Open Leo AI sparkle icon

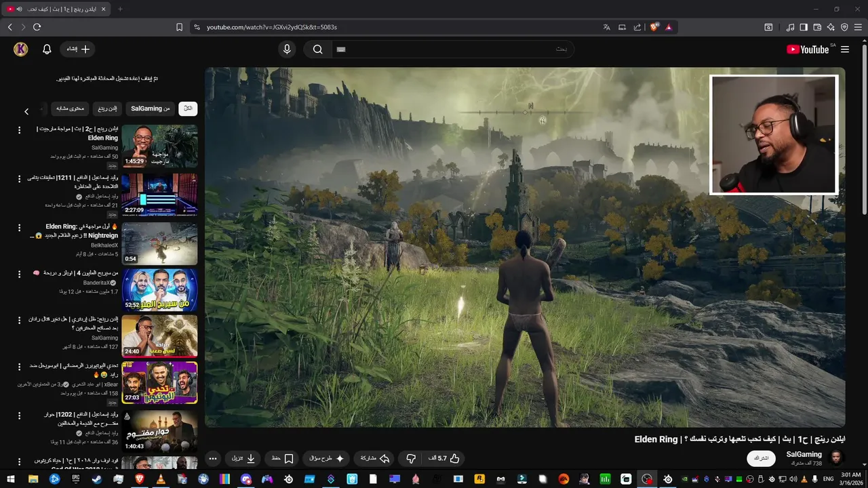pyautogui.click(x=831, y=27)
